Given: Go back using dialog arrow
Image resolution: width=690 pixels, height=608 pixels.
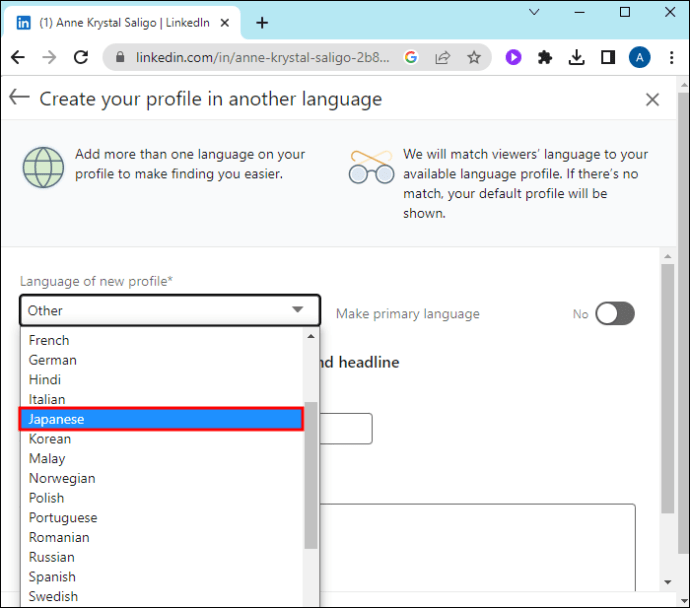Looking at the screenshot, I should pyautogui.click(x=19, y=97).
